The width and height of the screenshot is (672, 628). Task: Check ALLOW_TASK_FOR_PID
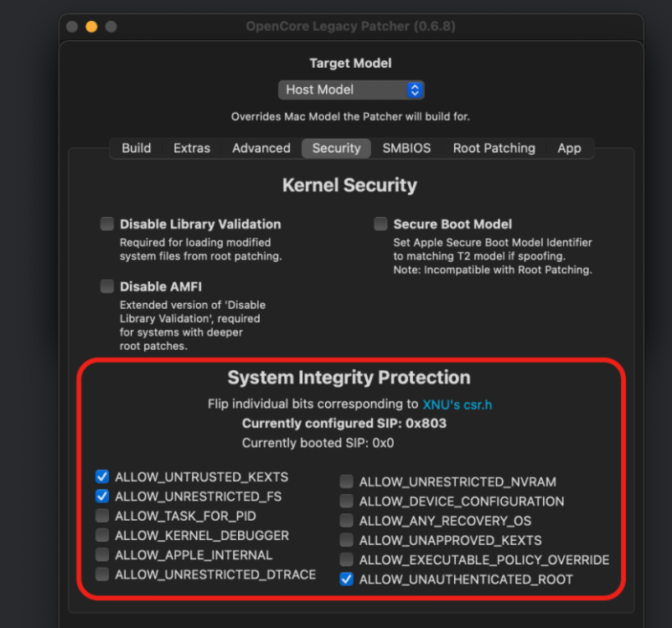(102, 515)
